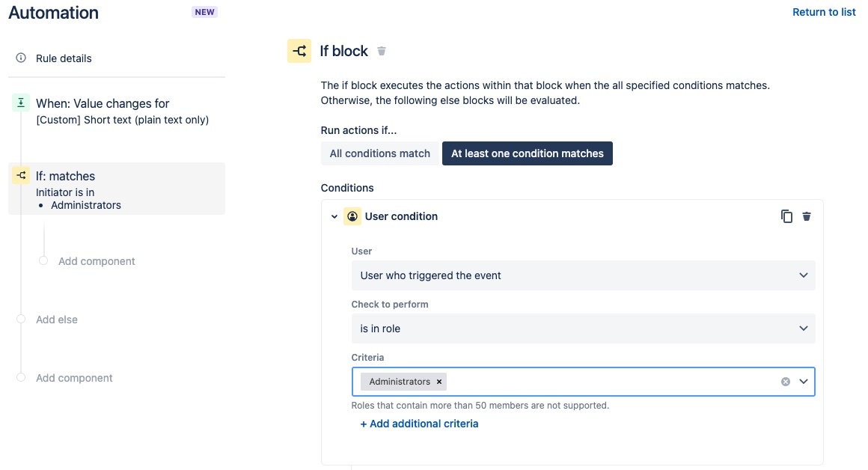
Task: Select the All conditions match option
Action: click(x=380, y=153)
